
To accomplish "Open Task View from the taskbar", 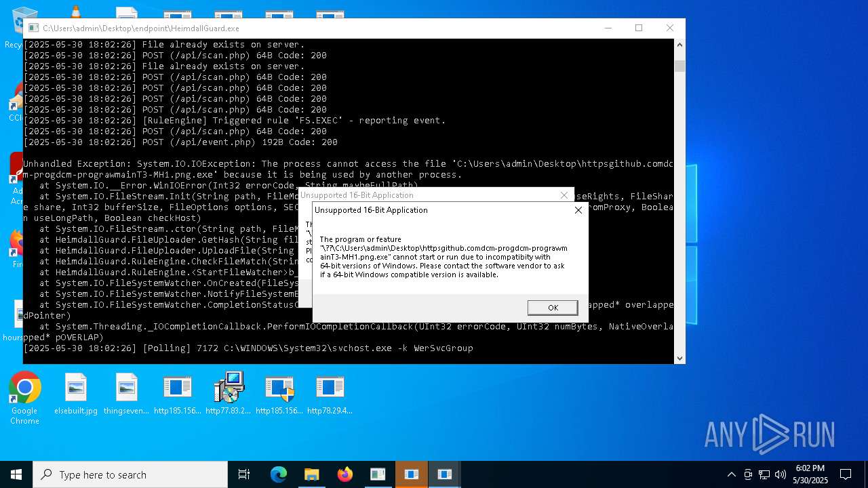I will coord(244,474).
